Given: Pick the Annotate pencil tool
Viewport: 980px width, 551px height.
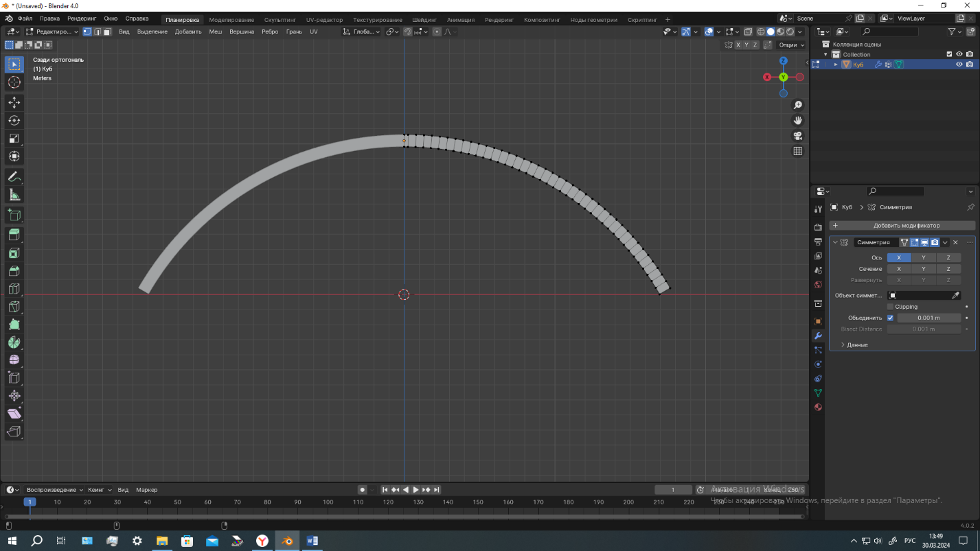Looking at the screenshot, I should (x=14, y=177).
